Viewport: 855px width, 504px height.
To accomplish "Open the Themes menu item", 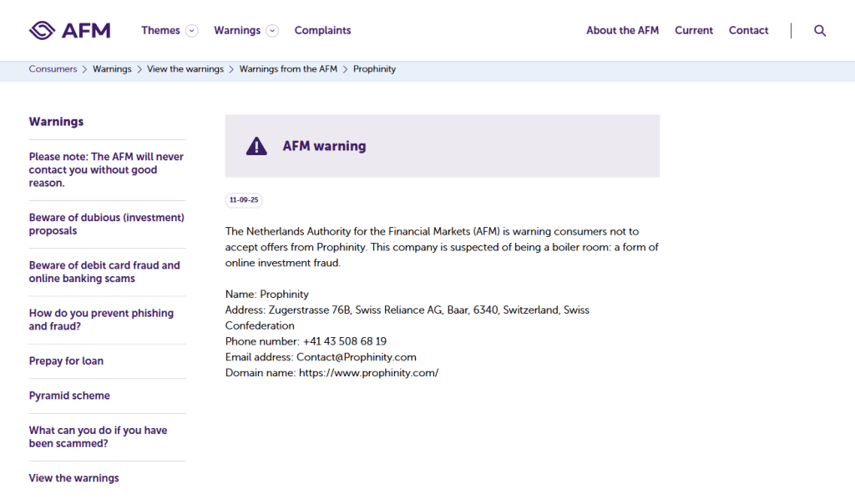I will pyautogui.click(x=160, y=31).
